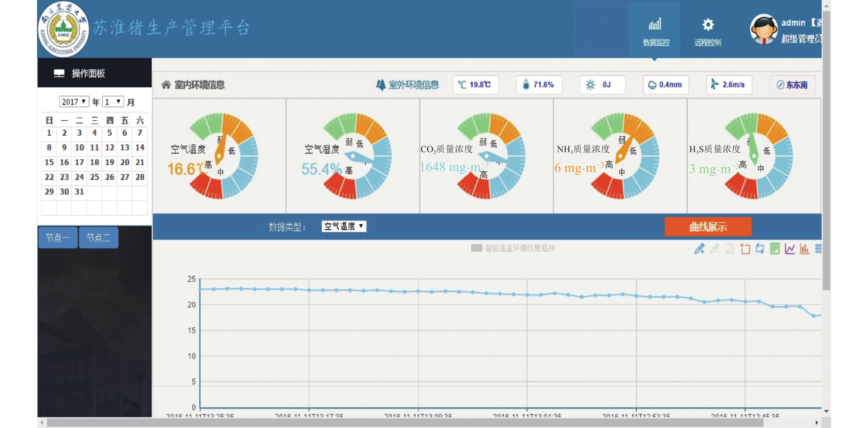
Task: Click the zoom reset arrows icon
Action: click(x=760, y=249)
